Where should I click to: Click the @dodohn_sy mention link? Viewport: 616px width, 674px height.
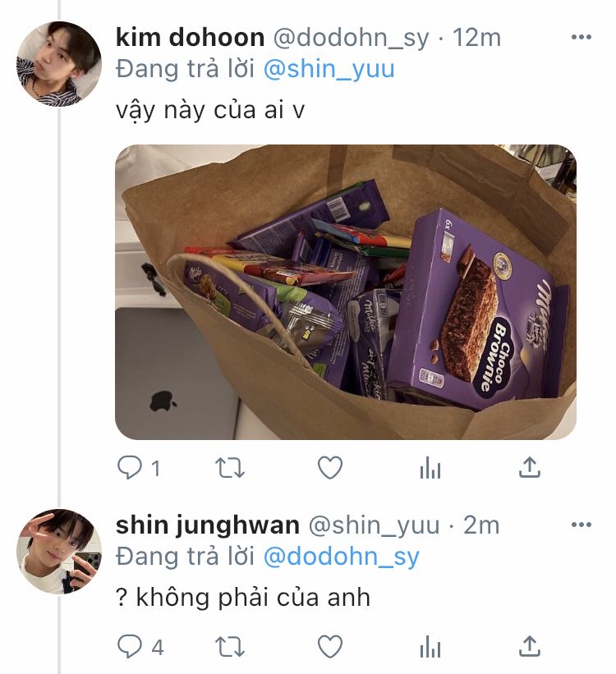(x=341, y=557)
